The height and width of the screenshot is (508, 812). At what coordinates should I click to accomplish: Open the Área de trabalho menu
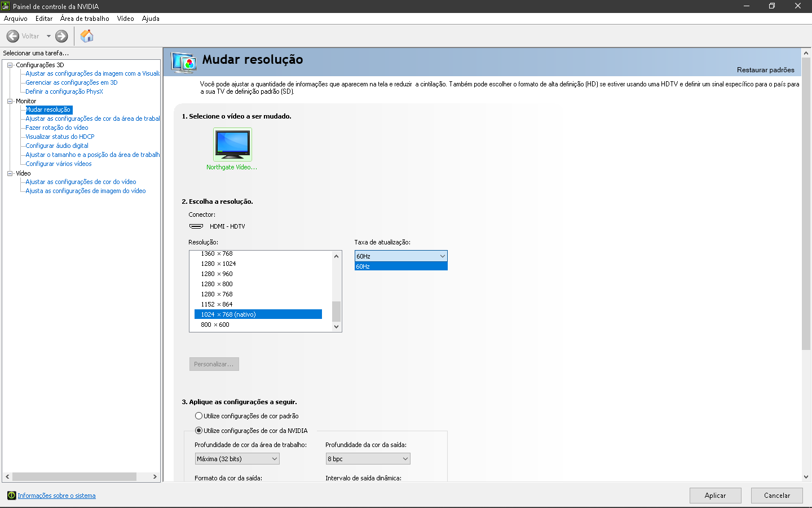tap(85, 19)
